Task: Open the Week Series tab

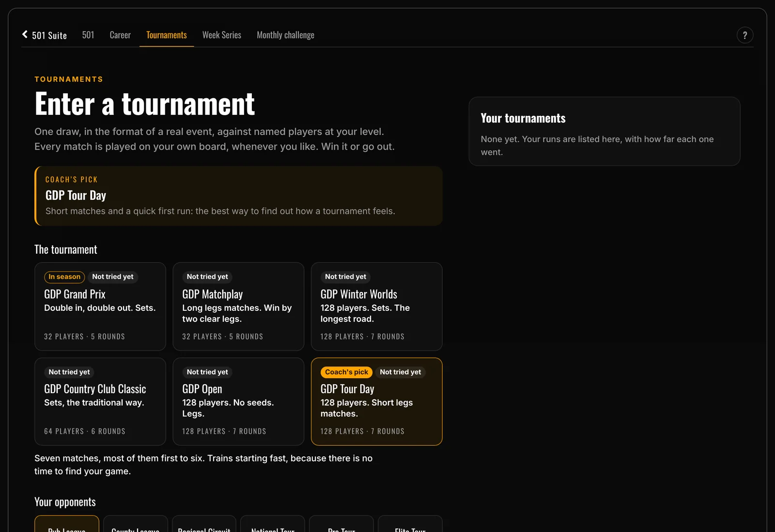Action: pyautogui.click(x=222, y=35)
